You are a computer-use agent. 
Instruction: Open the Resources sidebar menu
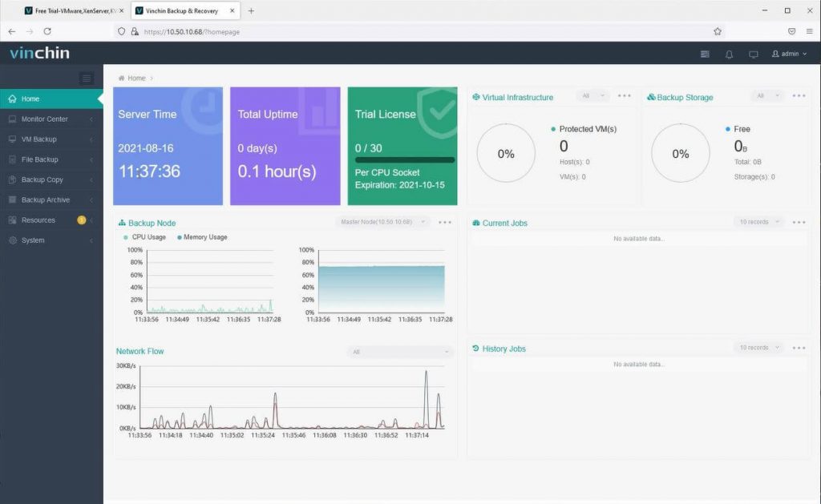[x=51, y=220]
